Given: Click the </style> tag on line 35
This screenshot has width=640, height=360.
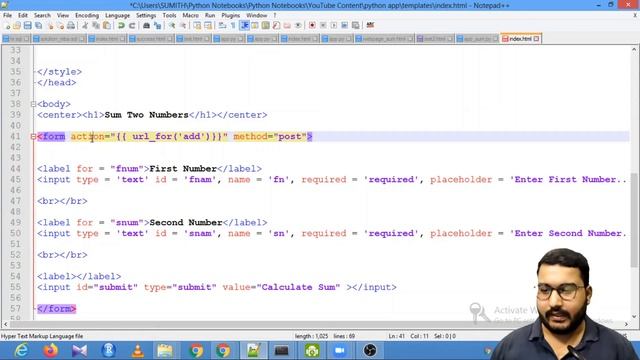Looking at the screenshot, I should (59, 72).
